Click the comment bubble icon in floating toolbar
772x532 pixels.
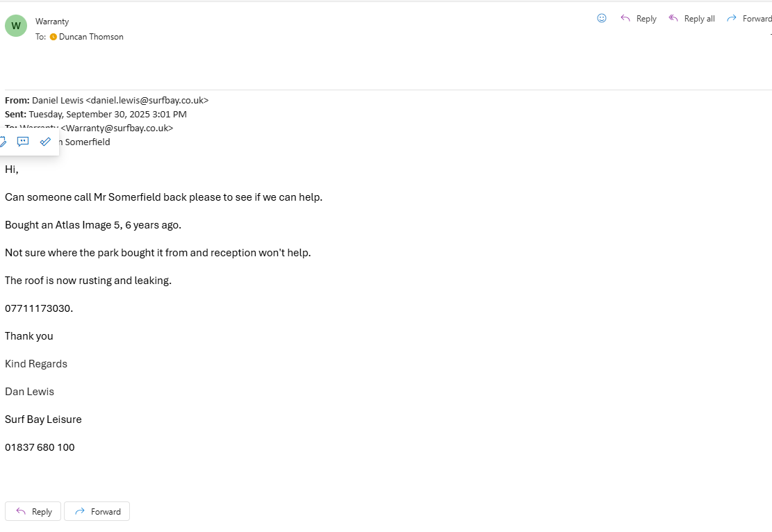[23, 142]
